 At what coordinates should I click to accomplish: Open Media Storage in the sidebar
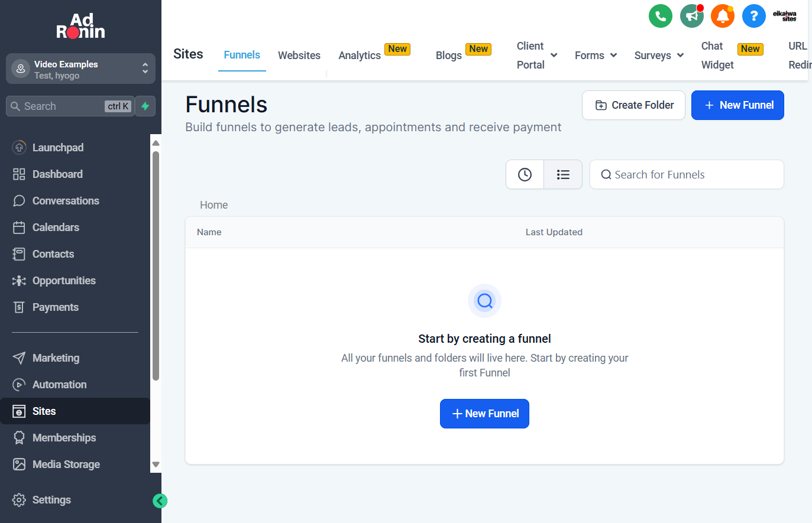[x=75, y=464]
